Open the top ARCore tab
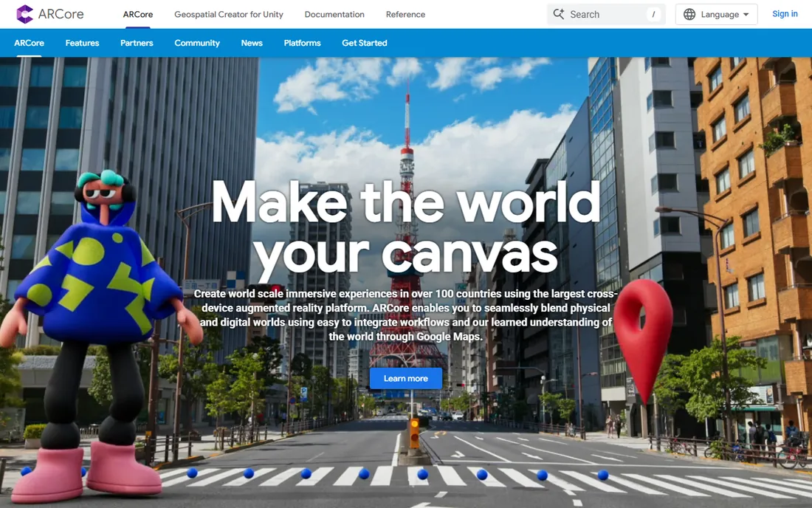The height and width of the screenshot is (508, 812). pos(138,15)
